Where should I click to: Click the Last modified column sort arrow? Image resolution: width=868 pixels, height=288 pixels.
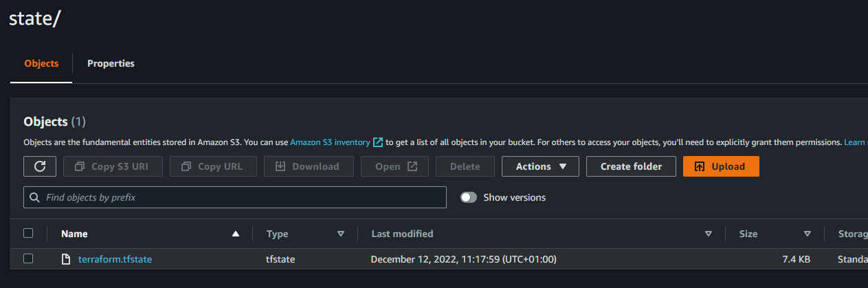click(x=709, y=234)
